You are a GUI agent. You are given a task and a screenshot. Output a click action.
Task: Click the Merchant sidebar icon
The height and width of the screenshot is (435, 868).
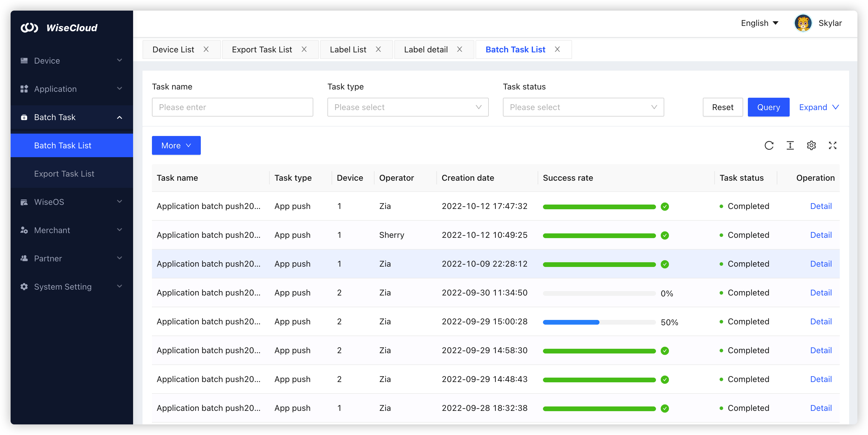pos(24,230)
